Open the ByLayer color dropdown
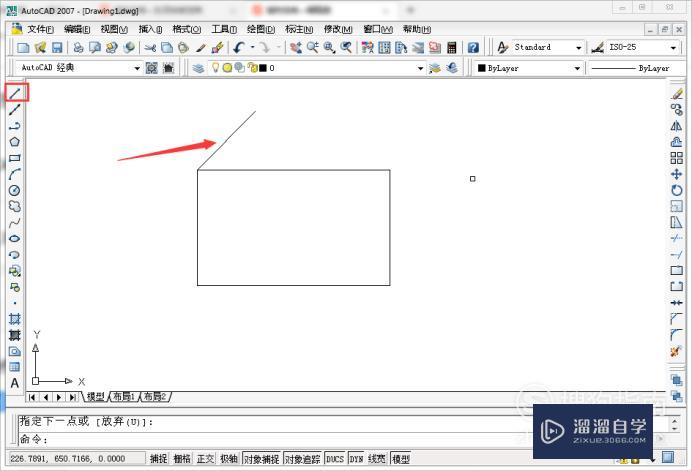This screenshot has width=692, height=471. [577, 68]
